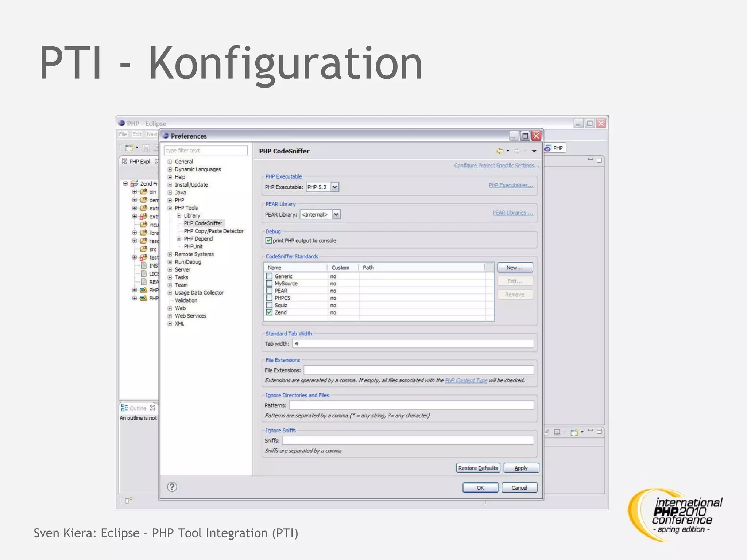Click the forward navigation arrow icon
The height and width of the screenshot is (560, 747).
tap(517, 151)
